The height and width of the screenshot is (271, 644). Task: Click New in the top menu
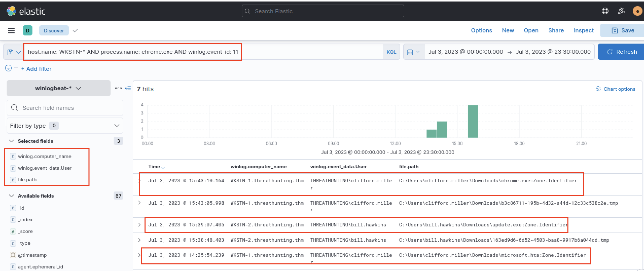point(508,30)
